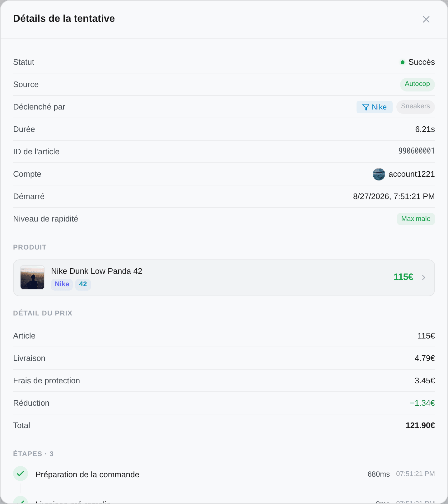Select the Autocop source badge

click(417, 84)
